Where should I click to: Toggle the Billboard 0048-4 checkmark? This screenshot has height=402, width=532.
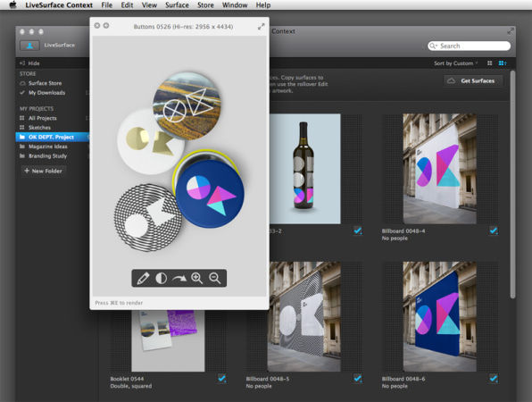494,230
